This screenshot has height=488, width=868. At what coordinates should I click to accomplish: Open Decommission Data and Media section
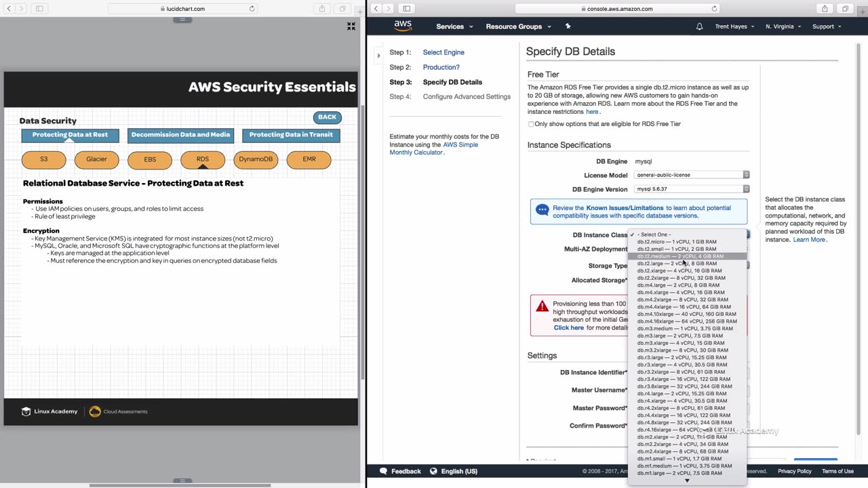point(180,135)
